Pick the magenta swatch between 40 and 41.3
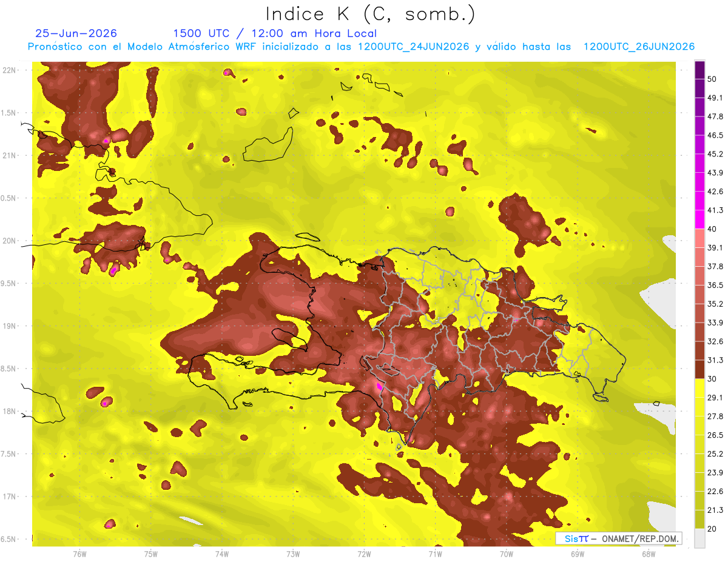The image size is (728, 562). pos(699,219)
